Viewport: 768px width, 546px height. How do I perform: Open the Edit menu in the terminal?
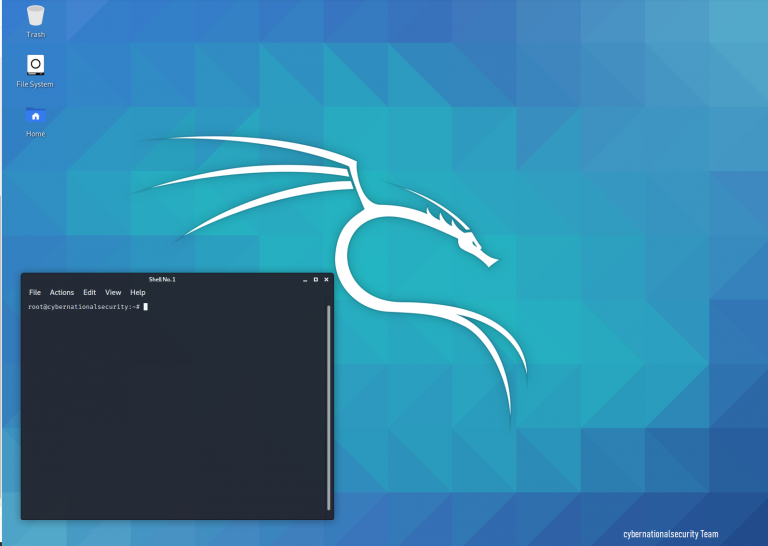pos(89,292)
